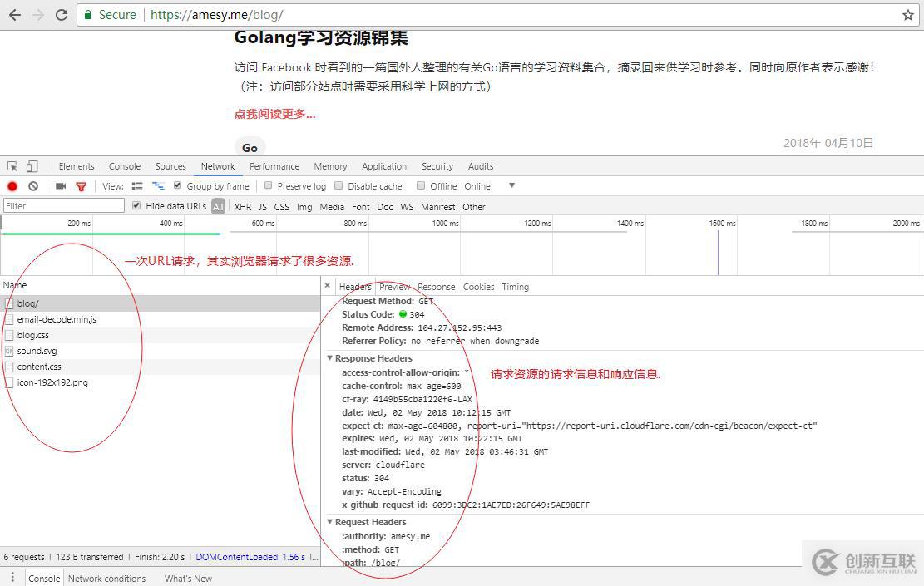Open the network filter funnel icon

81,185
